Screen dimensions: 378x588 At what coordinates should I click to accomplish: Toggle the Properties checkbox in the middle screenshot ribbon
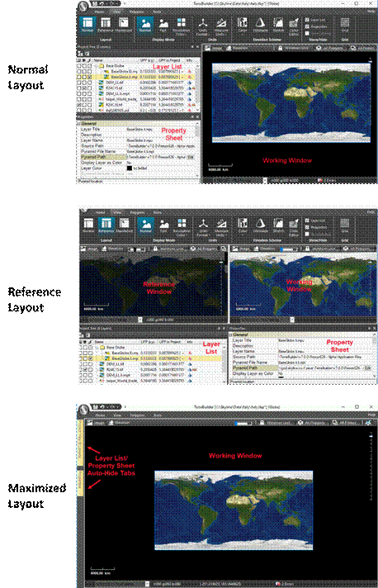307,227
